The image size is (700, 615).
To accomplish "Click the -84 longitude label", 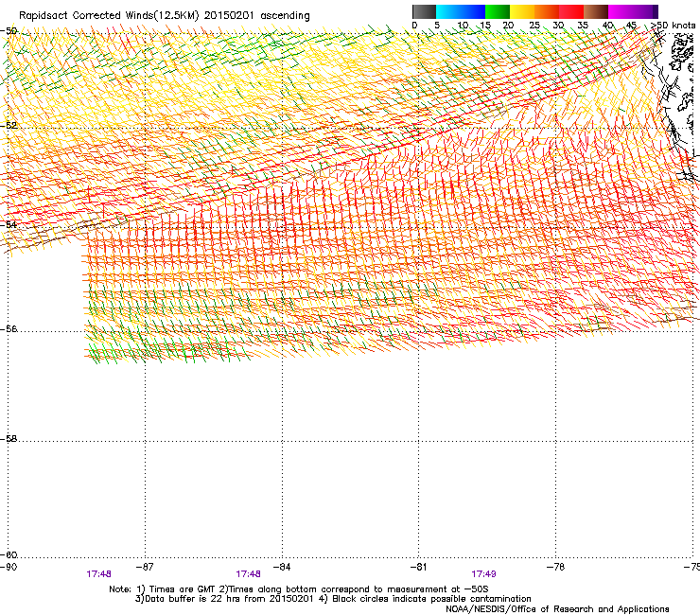I will 282,567.
